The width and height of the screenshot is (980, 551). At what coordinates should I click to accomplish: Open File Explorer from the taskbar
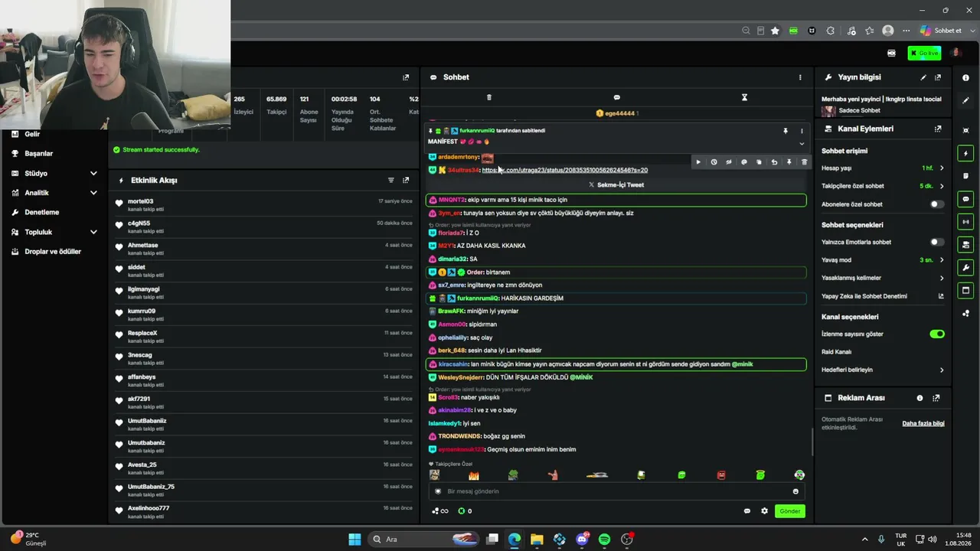tap(537, 540)
